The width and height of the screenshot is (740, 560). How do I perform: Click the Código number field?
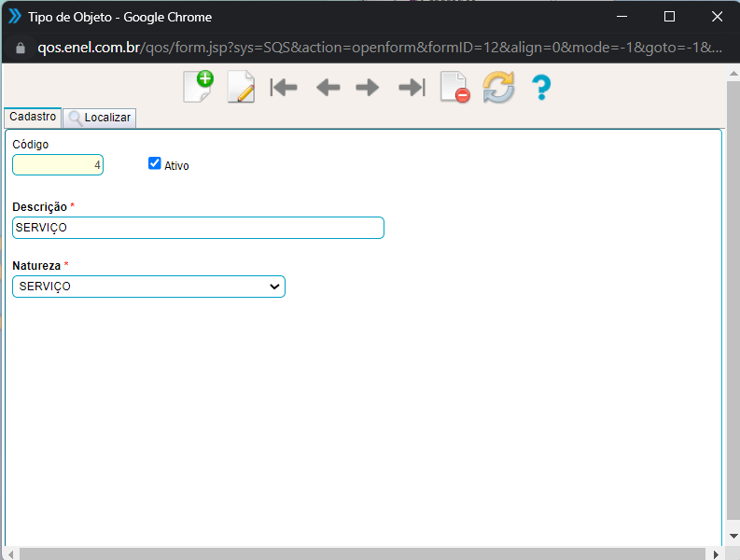point(58,165)
